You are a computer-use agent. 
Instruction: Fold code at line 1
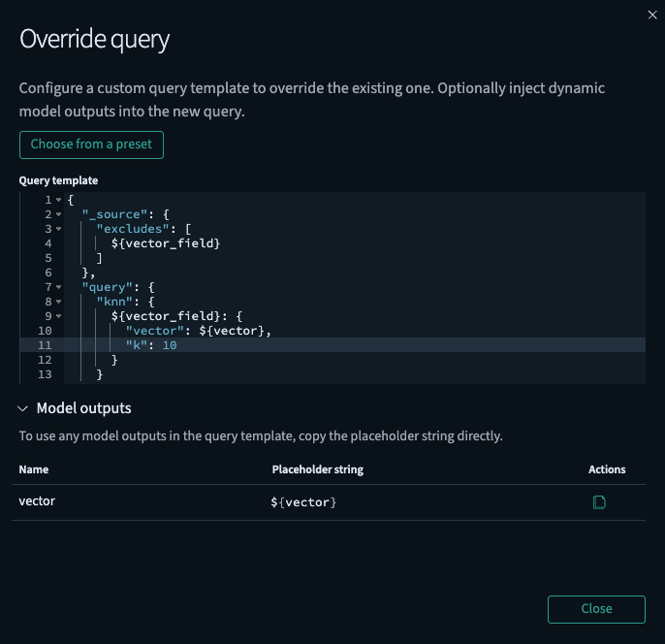(x=58, y=200)
